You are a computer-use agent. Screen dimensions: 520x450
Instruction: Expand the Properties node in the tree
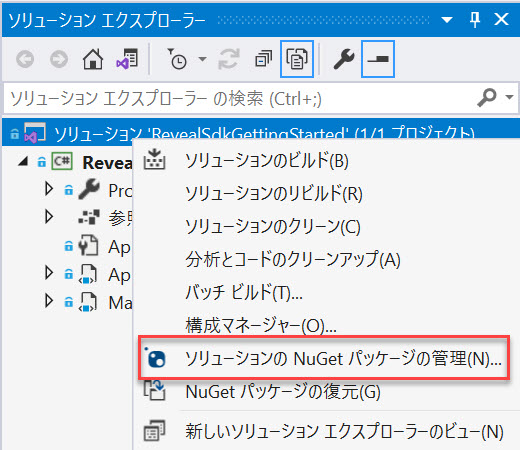click(x=49, y=189)
